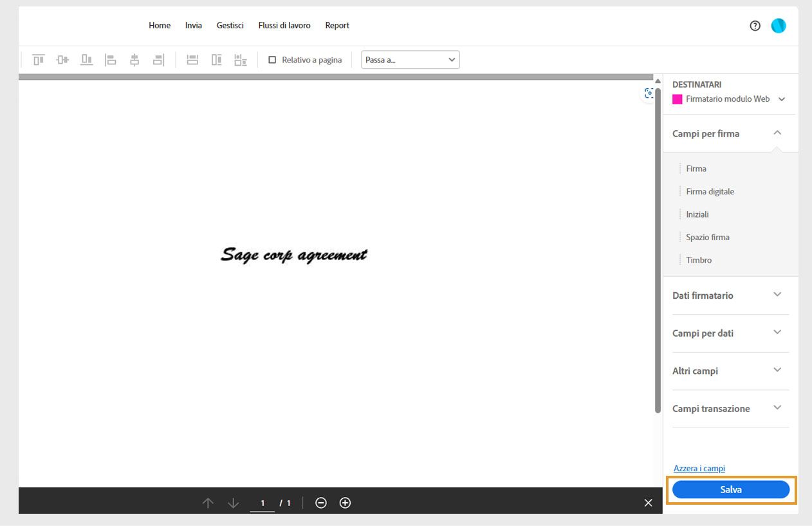Match width of selected fields
The image size is (812, 526).
(x=192, y=60)
